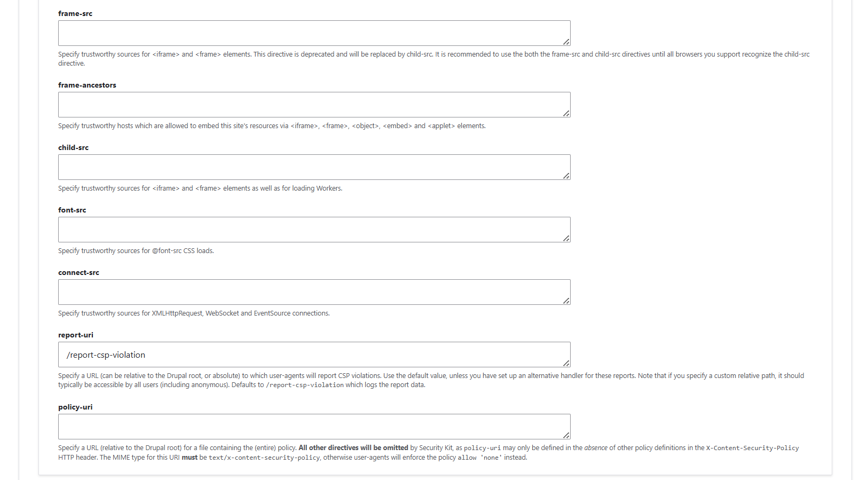Click the connect-src text field
This screenshot has width=868, height=480.
pos(314,292)
